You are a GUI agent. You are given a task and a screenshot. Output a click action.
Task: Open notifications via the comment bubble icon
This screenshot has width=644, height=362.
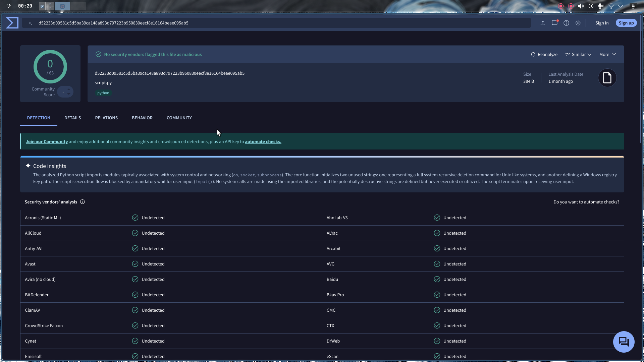tap(554, 23)
